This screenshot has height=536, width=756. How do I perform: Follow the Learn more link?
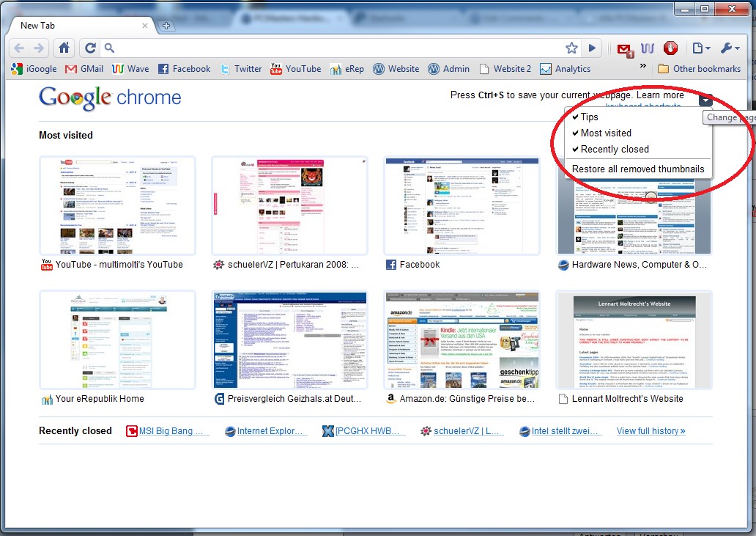click(659, 95)
